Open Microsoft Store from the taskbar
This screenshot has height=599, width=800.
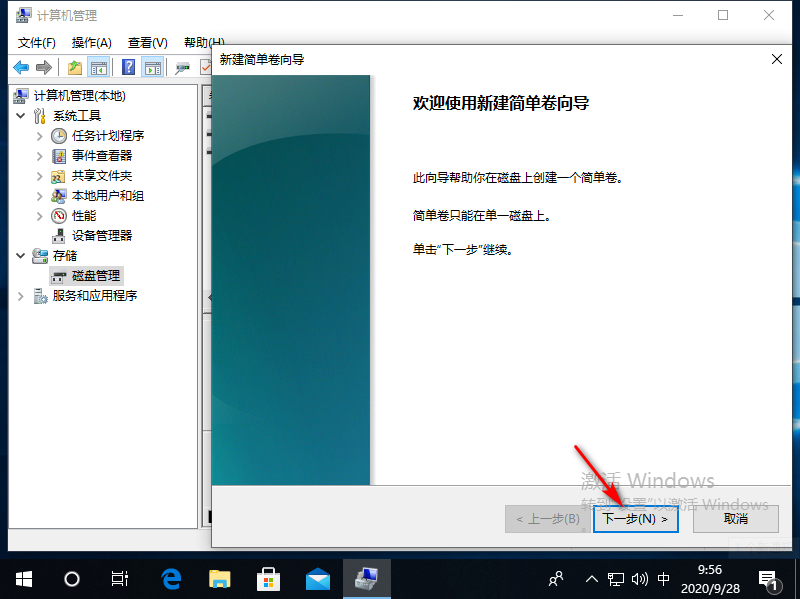[x=268, y=578]
